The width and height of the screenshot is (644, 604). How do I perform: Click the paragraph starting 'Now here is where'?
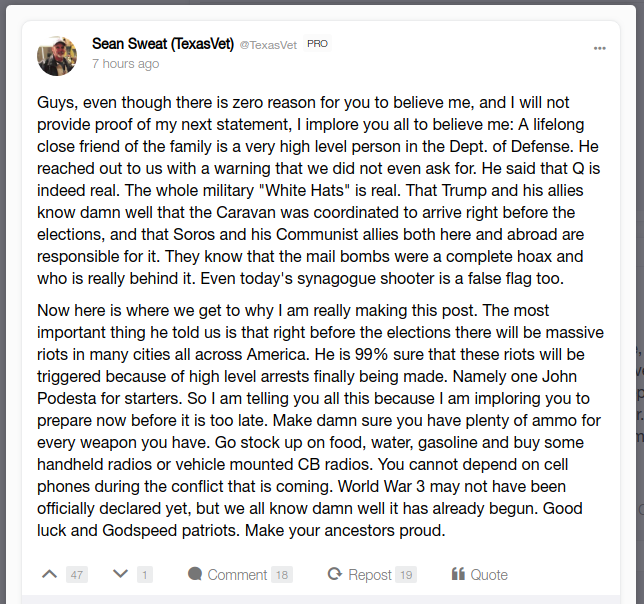pyautogui.click(x=320, y=420)
